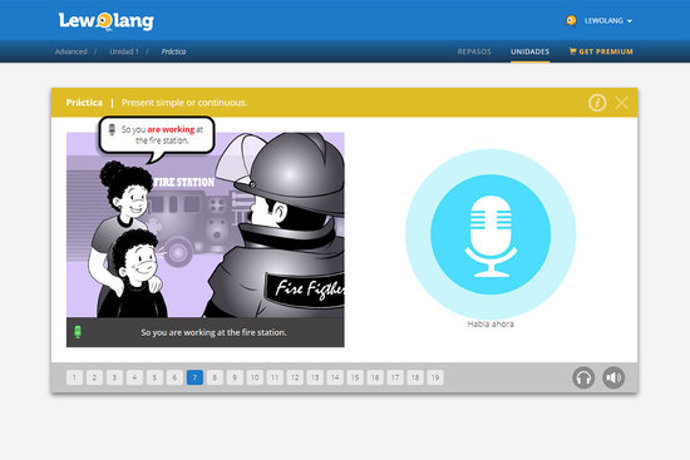Image resolution: width=690 pixels, height=460 pixels.
Task: Click the 'Práctica' header title
Action: point(84,103)
